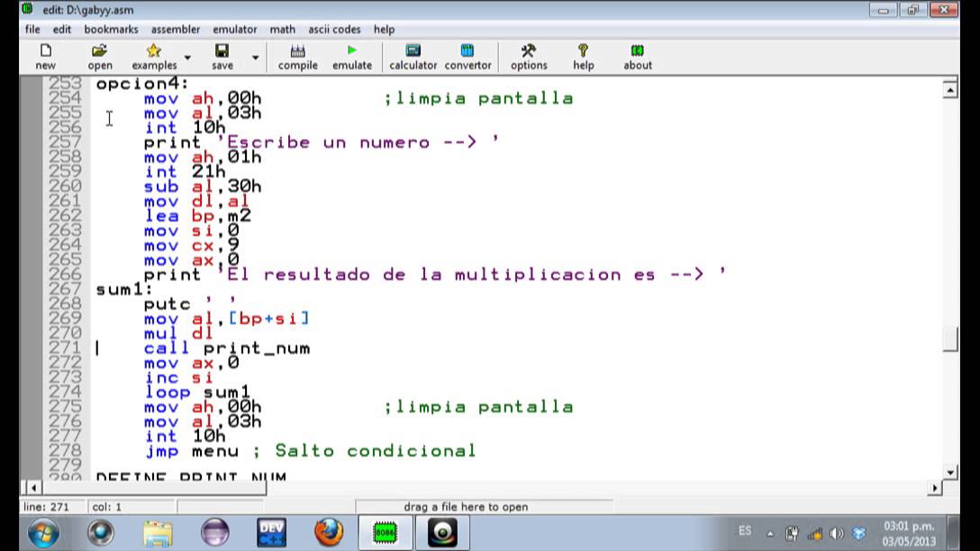Click the horizontal scrollbar thumb
The image size is (980, 551).
tap(154, 488)
